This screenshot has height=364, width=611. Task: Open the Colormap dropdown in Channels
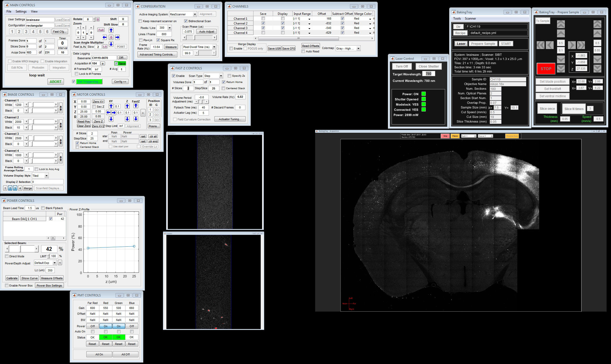tap(348, 48)
